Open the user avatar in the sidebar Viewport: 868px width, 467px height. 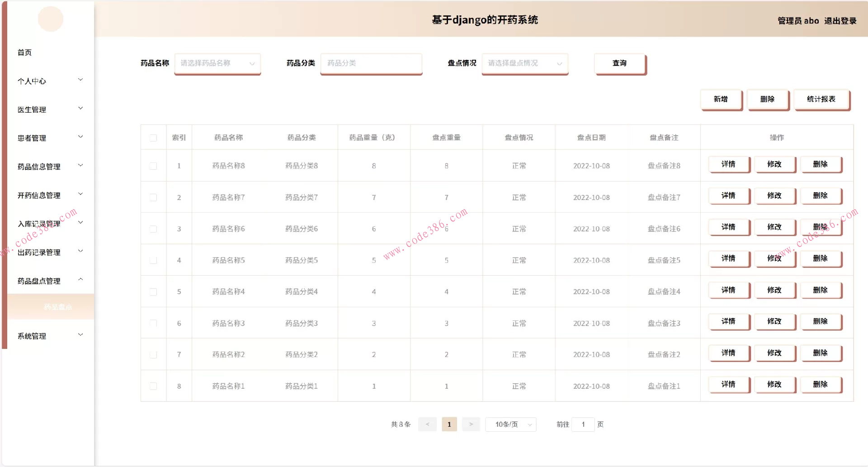[x=50, y=19]
